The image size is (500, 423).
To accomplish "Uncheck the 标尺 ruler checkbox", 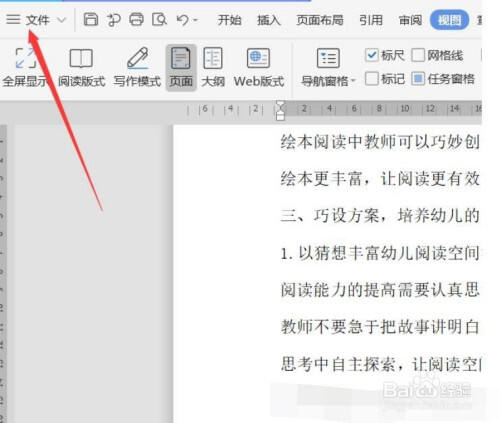I will (371, 55).
